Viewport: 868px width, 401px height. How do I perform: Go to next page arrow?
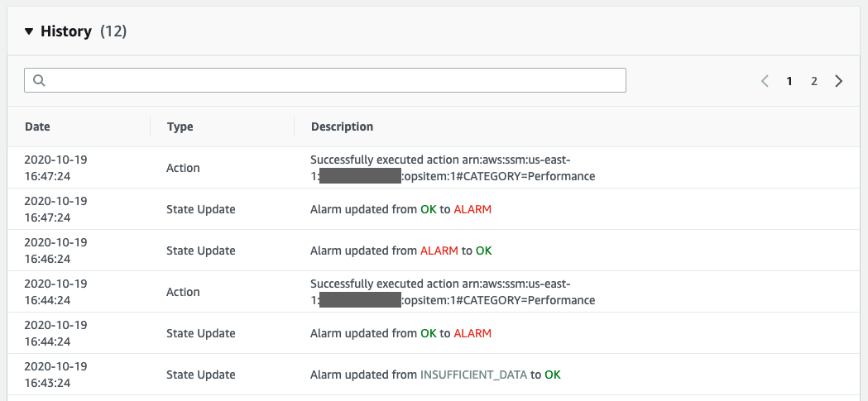(839, 81)
